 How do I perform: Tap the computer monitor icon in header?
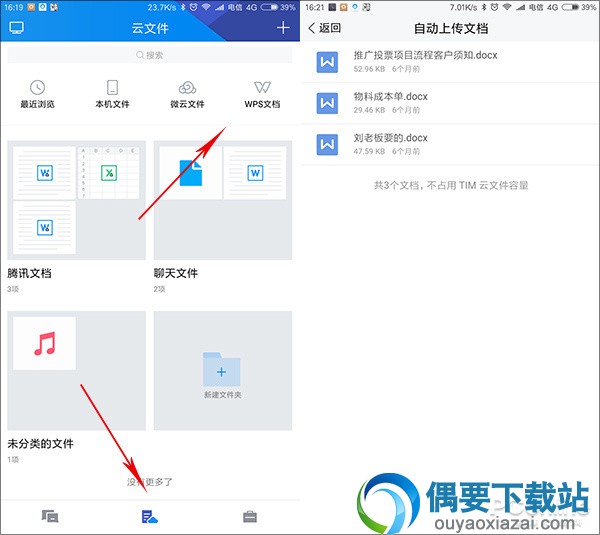[x=16, y=28]
